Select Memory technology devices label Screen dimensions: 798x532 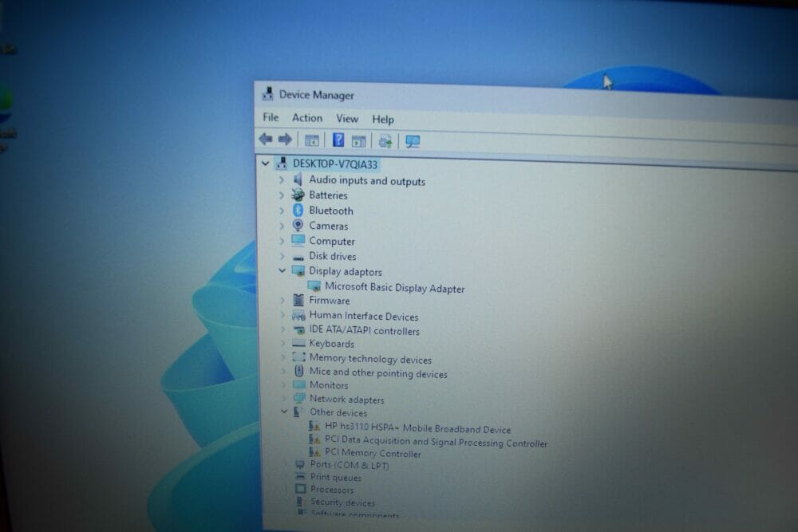[370, 359]
